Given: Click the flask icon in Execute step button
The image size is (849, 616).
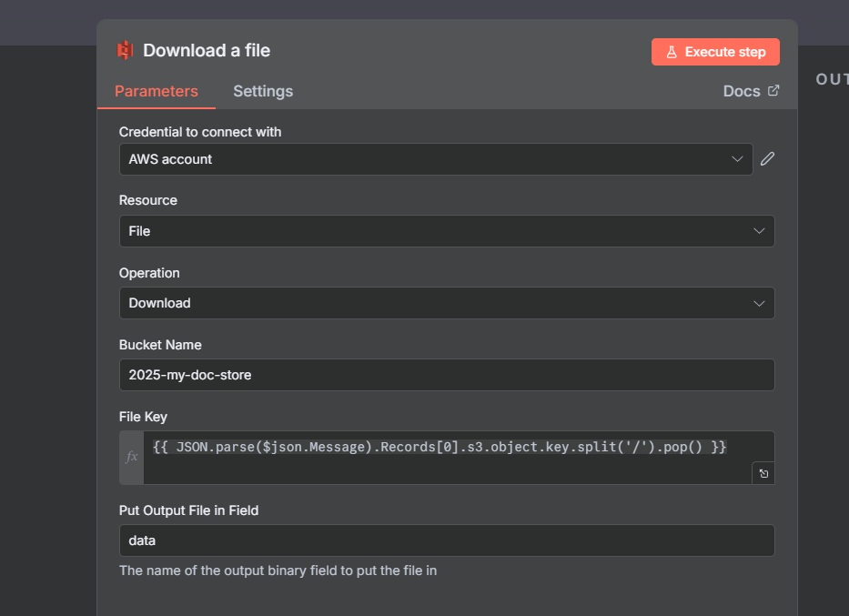Looking at the screenshot, I should point(672,52).
